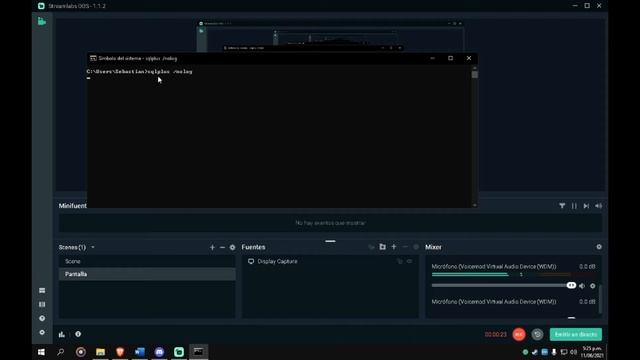This screenshot has height=360, width=640.
Task: Pause the event queue in Minifuente bar
Action: [574, 206]
